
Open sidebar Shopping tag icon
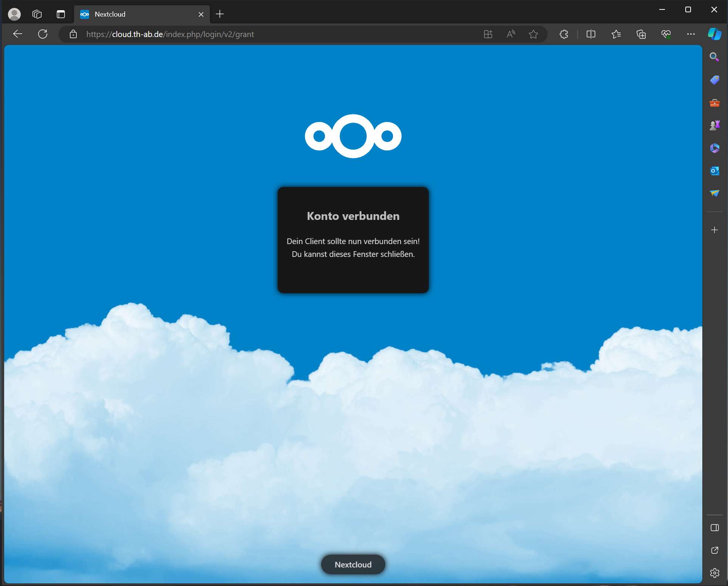pyautogui.click(x=714, y=80)
